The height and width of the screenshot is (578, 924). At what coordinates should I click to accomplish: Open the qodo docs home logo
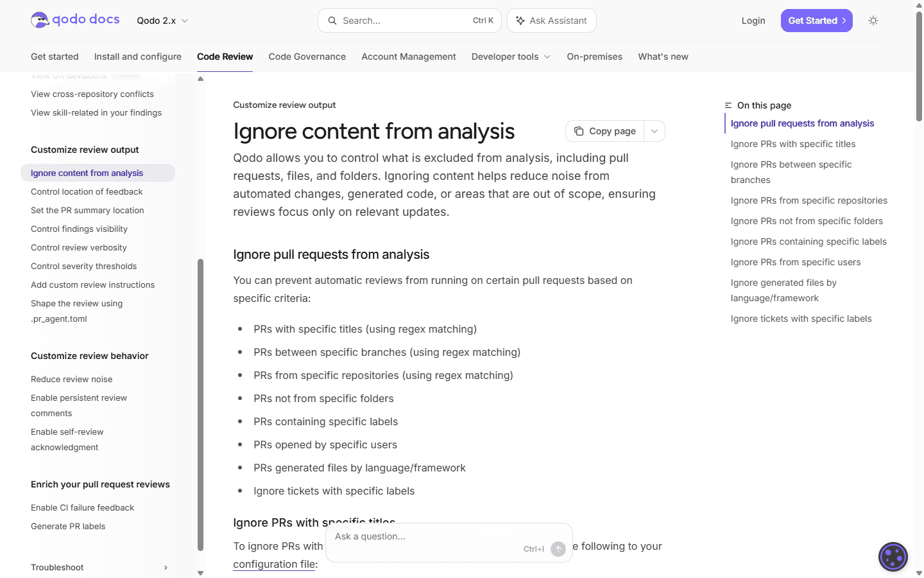(75, 20)
